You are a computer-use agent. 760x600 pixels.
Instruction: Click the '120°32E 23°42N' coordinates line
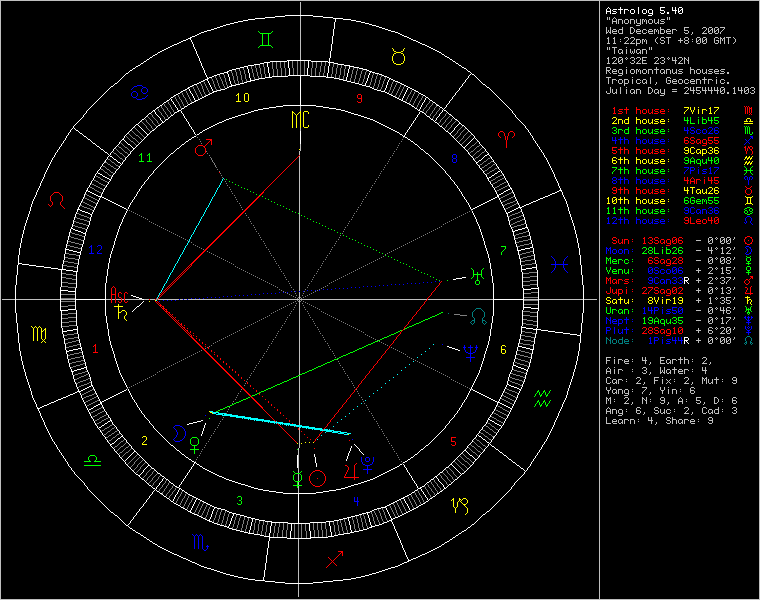tap(647, 61)
